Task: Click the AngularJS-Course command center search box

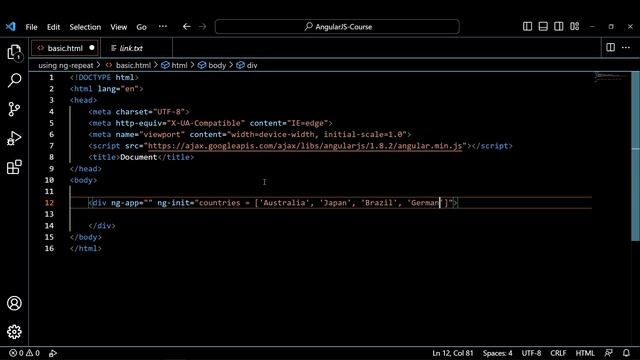Action: pos(337,27)
